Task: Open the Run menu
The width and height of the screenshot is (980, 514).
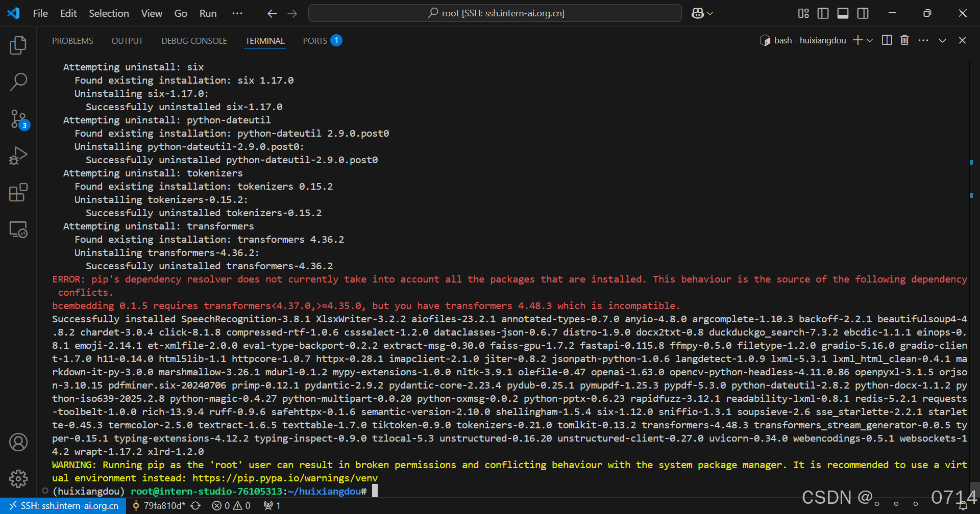Action: click(208, 13)
